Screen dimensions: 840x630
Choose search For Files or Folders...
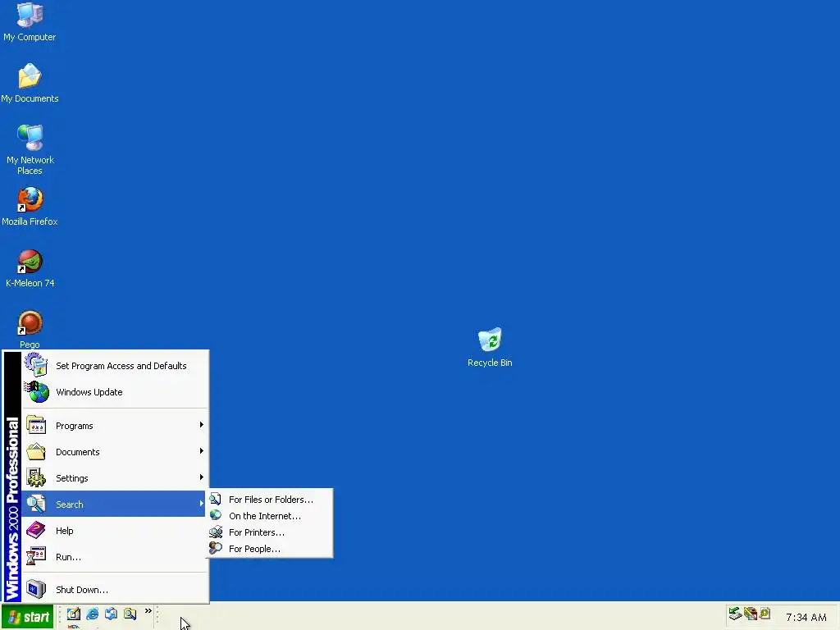pos(270,500)
